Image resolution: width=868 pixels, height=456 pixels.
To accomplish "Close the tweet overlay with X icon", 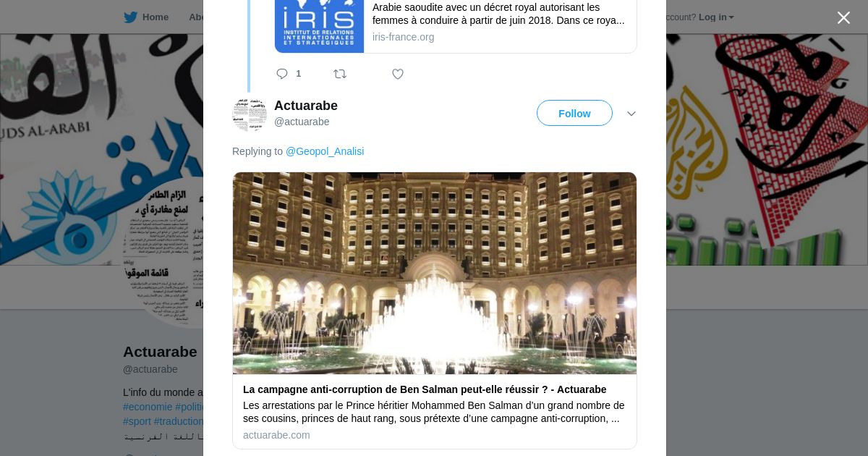I will 843,18.
